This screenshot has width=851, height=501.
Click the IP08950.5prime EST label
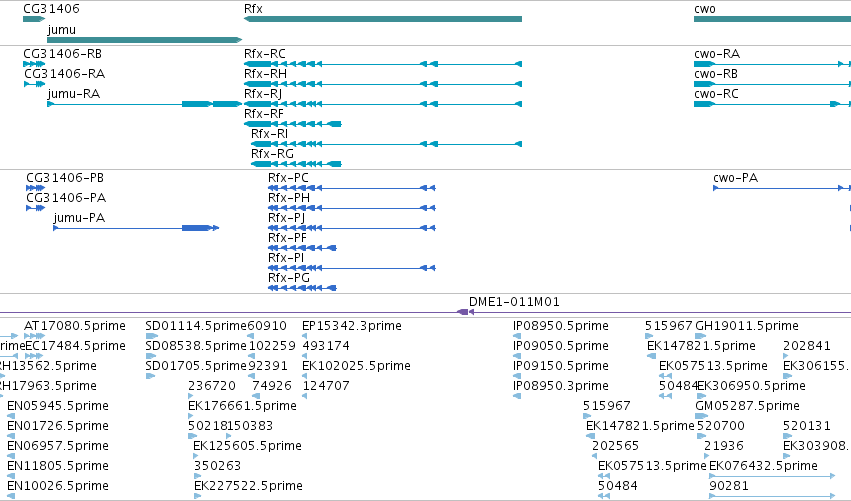(561, 326)
